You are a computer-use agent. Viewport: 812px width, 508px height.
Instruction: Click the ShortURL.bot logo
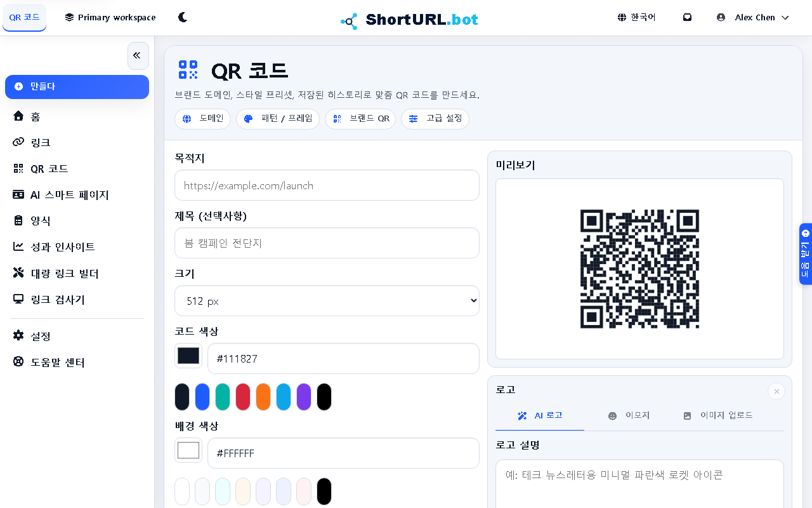409,20
